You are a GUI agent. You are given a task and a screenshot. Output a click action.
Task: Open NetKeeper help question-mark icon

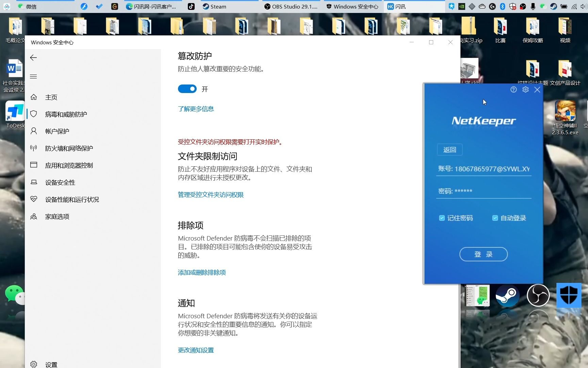click(x=513, y=89)
